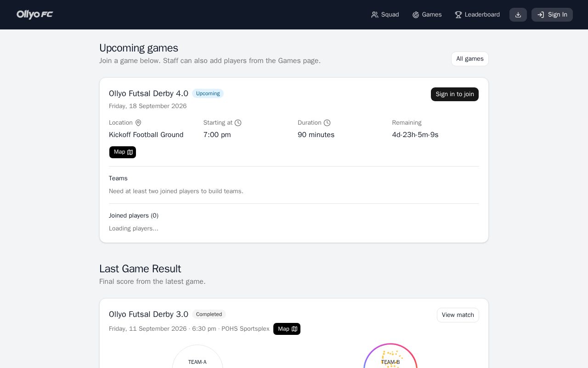
Task: Click the Final score from the latest game subtitle
Action: coord(153,282)
